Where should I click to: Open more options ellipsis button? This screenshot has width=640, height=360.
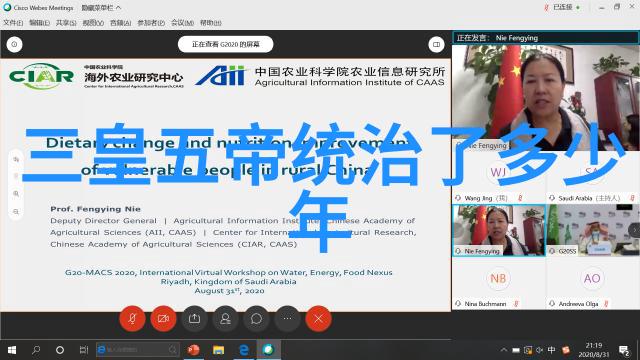(x=287, y=319)
